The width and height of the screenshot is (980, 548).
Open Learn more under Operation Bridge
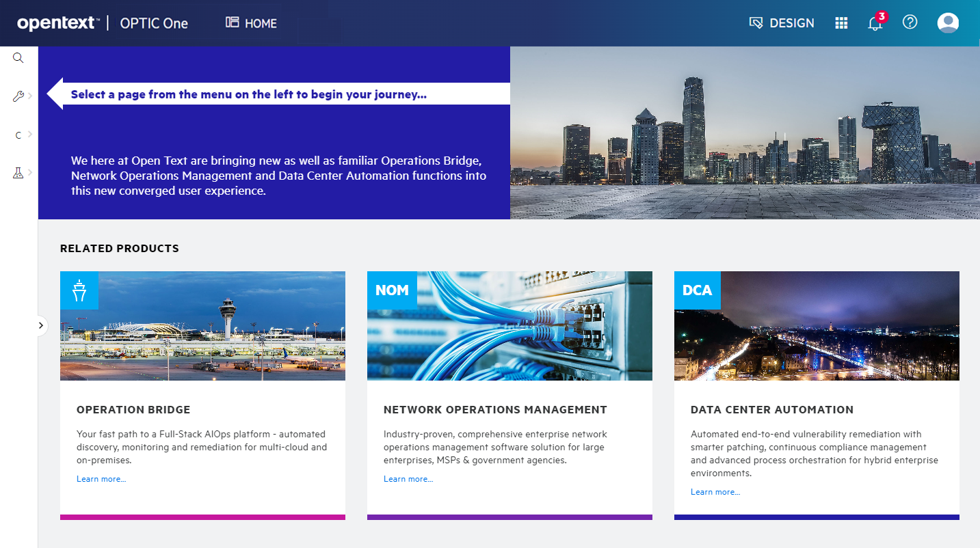[x=101, y=478]
